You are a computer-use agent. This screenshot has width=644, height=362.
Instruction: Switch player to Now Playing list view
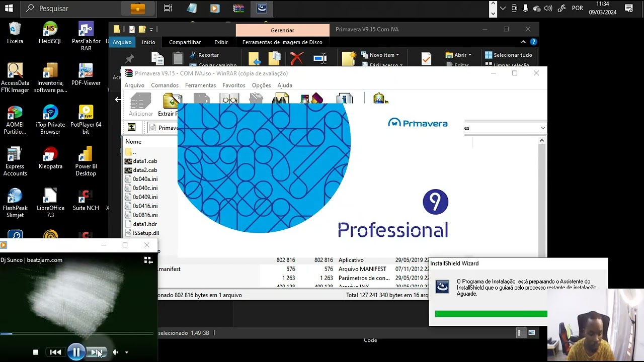click(x=148, y=260)
